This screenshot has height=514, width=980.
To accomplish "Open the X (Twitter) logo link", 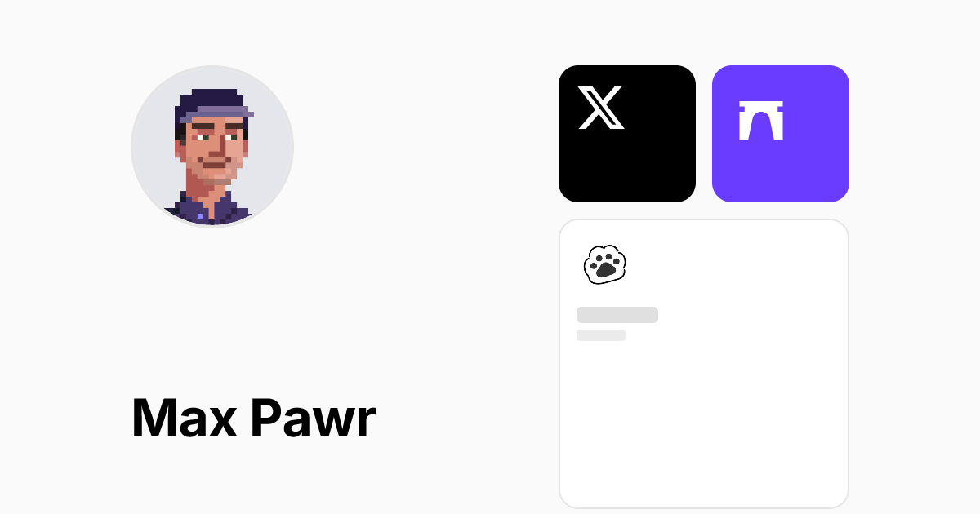I will click(601, 108).
